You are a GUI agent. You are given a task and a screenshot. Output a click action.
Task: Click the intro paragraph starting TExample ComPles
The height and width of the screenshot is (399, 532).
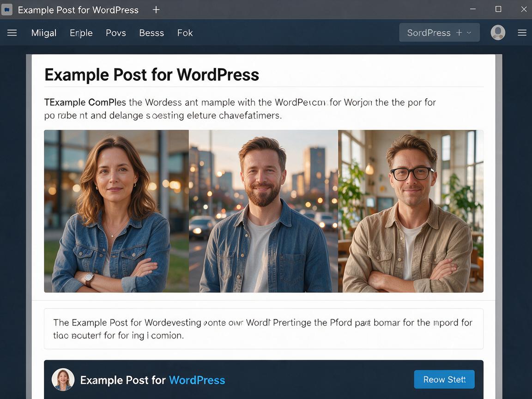point(240,109)
